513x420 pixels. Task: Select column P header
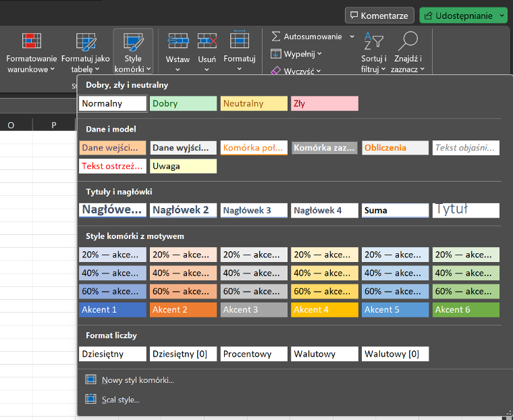[x=54, y=125]
